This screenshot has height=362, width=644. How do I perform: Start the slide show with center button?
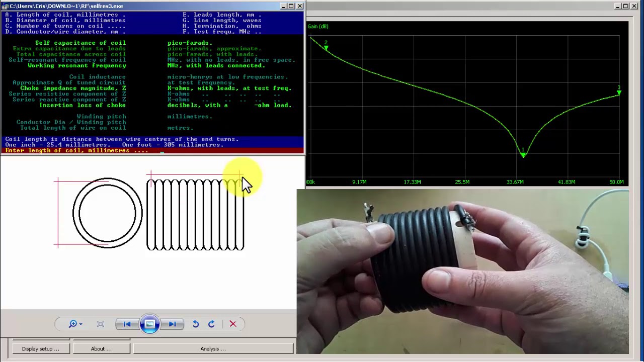(149, 324)
